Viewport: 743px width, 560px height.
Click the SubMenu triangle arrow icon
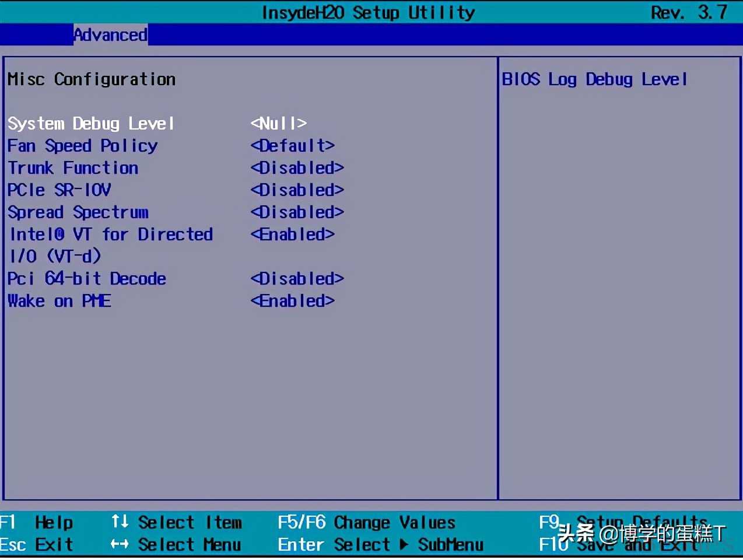tap(404, 545)
